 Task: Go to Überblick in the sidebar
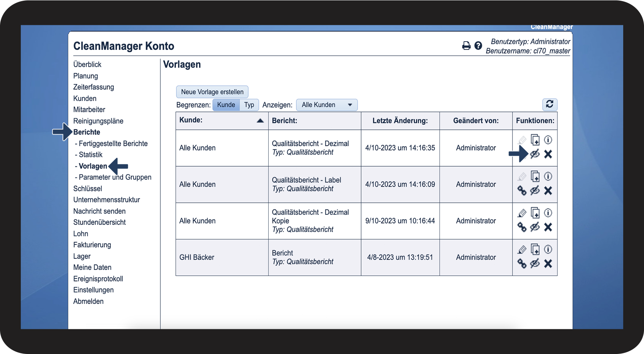[87, 65]
